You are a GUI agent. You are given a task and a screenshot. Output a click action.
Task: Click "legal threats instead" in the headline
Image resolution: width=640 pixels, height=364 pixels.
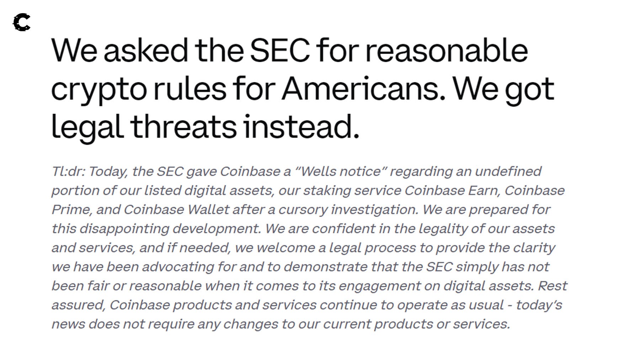click(205, 126)
